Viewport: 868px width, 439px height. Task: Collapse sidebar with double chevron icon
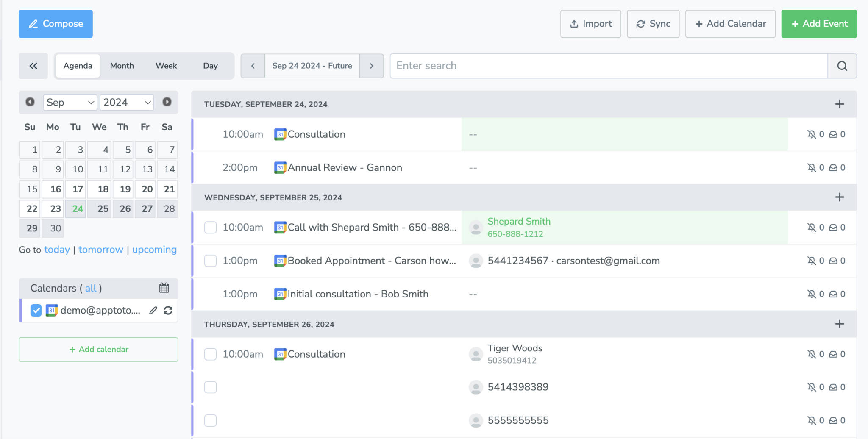pyautogui.click(x=33, y=66)
